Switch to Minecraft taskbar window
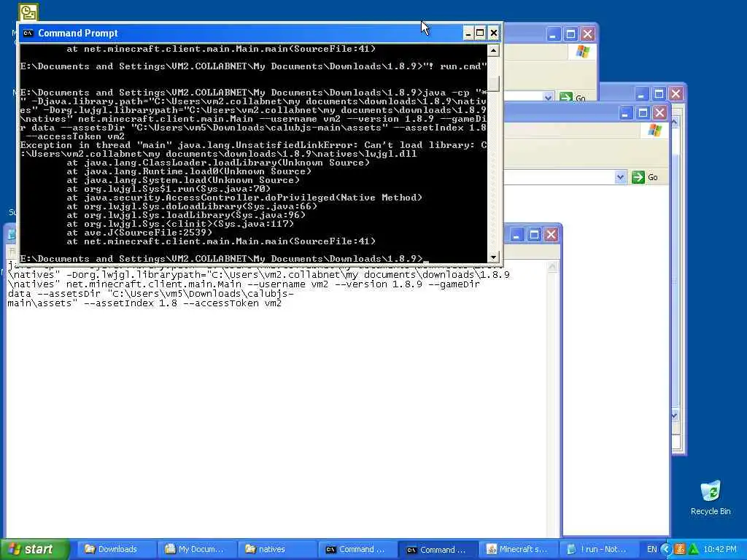Image resolution: width=747 pixels, height=560 pixels. pyautogui.click(x=519, y=549)
